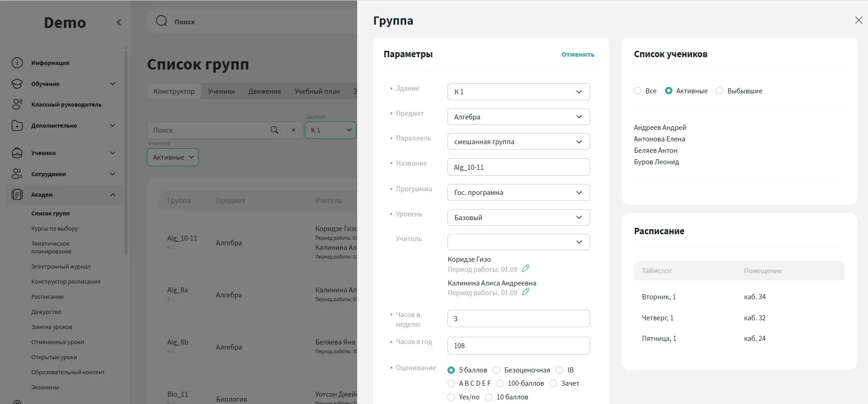868x404 pixels.
Task: Switch to the Ученики tab
Action: pos(221,92)
